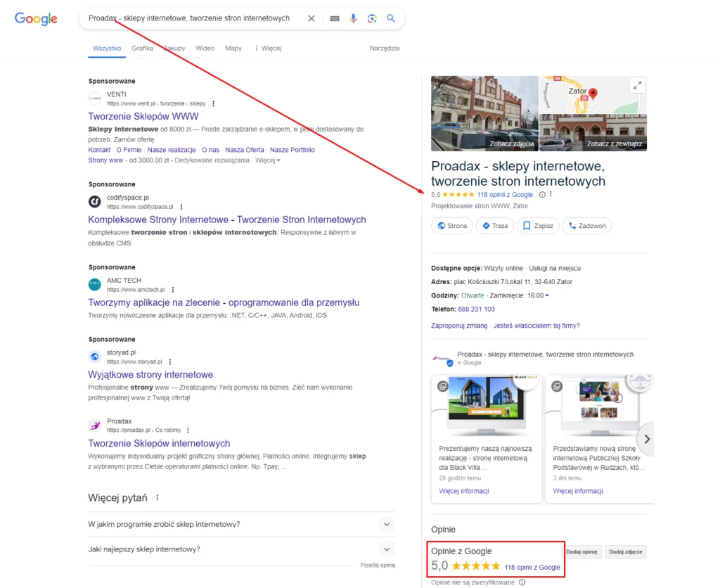Switch to the Zakupy tab
This screenshot has width=720, height=588.
tap(174, 49)
